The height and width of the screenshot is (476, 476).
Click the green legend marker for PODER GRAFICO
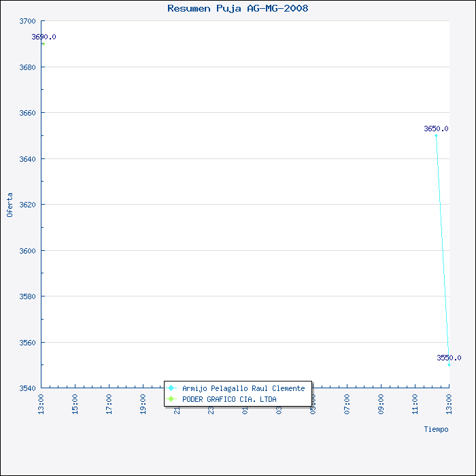(x=171, y=399)
